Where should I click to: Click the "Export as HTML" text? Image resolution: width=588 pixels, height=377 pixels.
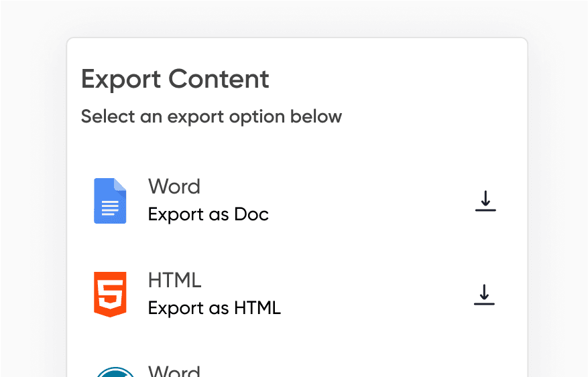214,308
